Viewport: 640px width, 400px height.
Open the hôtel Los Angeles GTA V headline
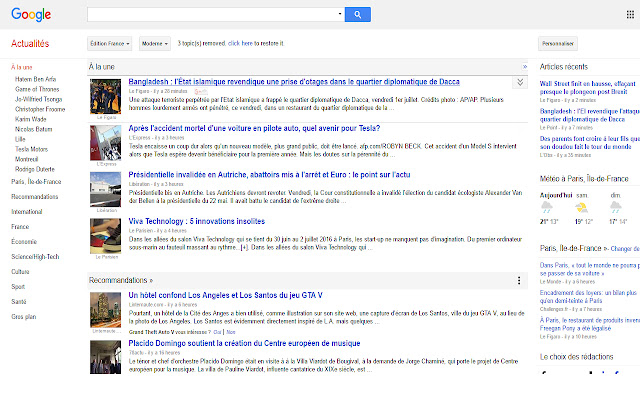coord(225,295)
